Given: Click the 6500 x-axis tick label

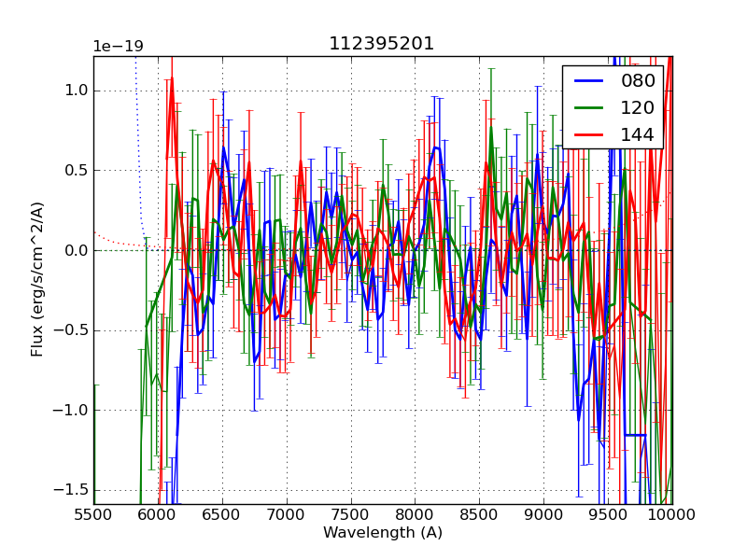Looking at the screenshot, I should (222, 514).
